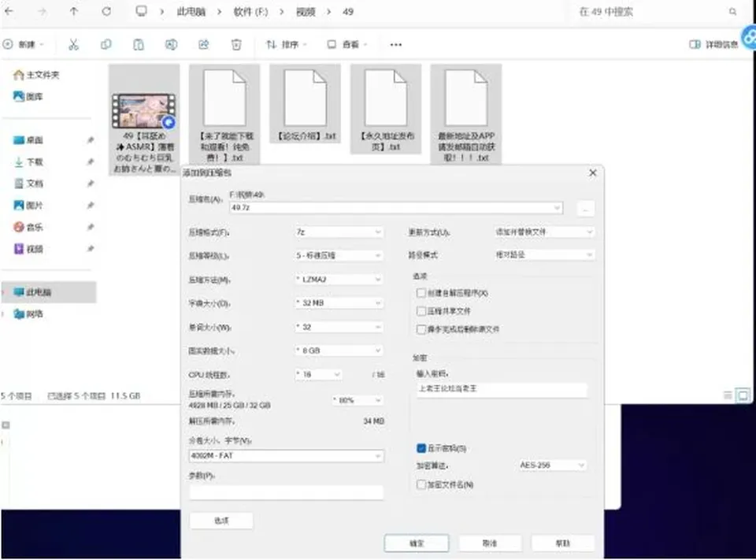
Task: Open the 查看 View menu
Action: click(x=347, y=45)
